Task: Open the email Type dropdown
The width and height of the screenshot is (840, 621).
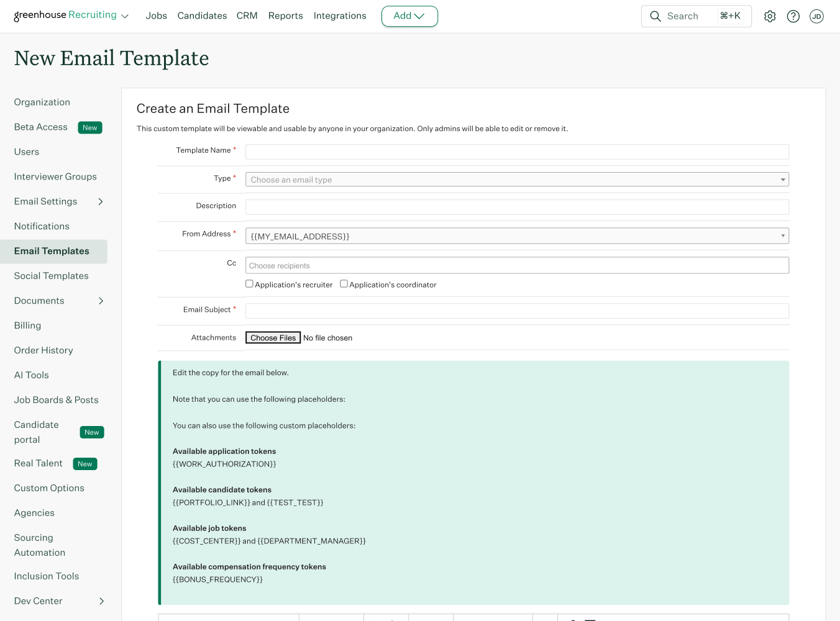Action: pyautogui.click(x=517, y=179)
